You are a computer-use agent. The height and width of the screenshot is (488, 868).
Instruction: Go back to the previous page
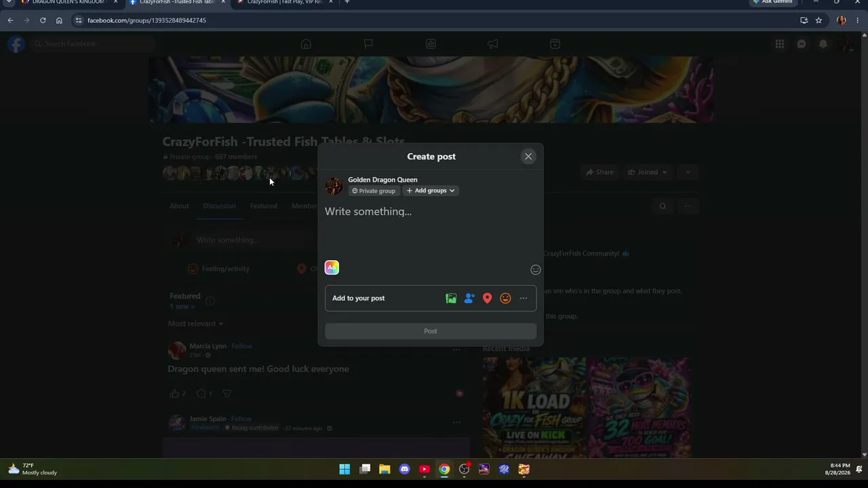click(x=10, y=20)
